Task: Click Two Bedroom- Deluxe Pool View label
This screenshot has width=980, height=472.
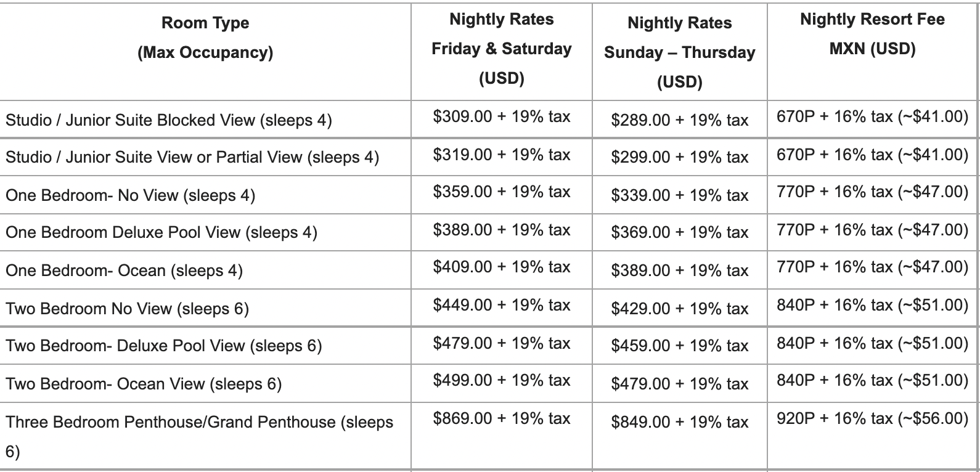Action: 164,346
